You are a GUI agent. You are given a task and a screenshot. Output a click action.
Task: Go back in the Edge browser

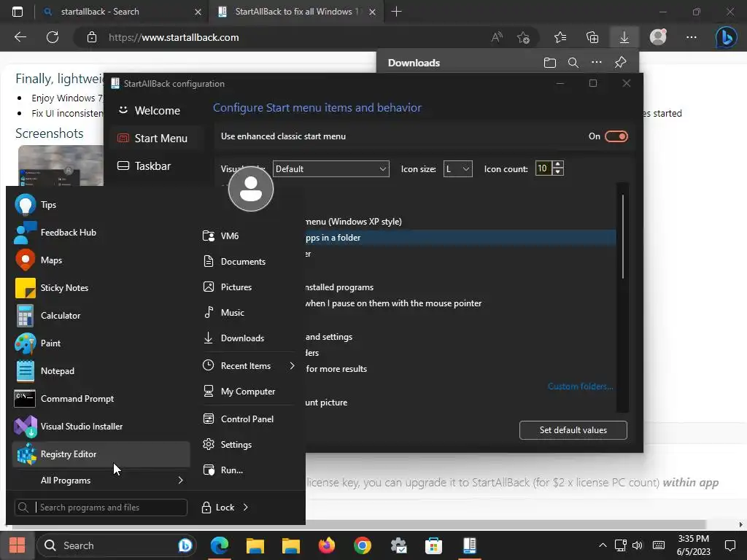pos(20,37)
